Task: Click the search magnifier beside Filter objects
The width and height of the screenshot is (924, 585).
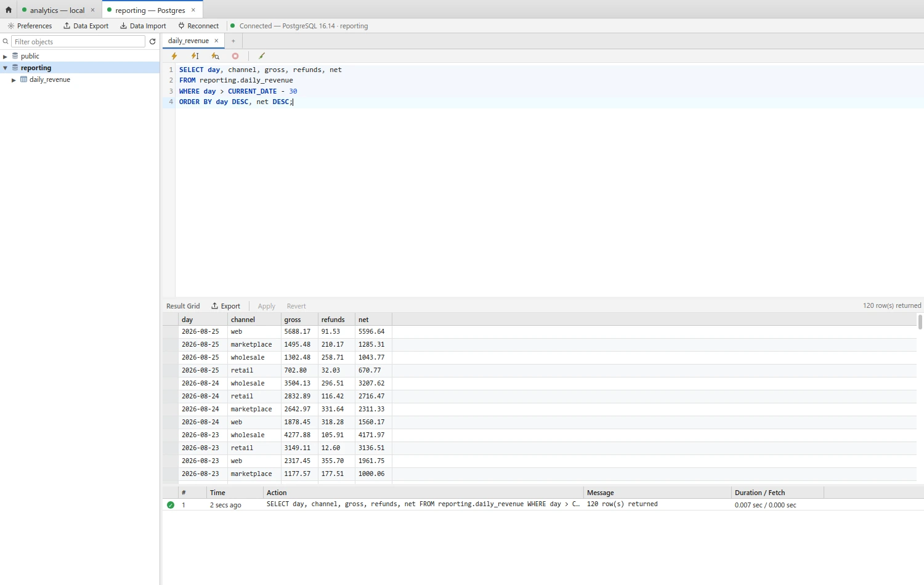Action: pyautogui.click(x=6, y=42)
